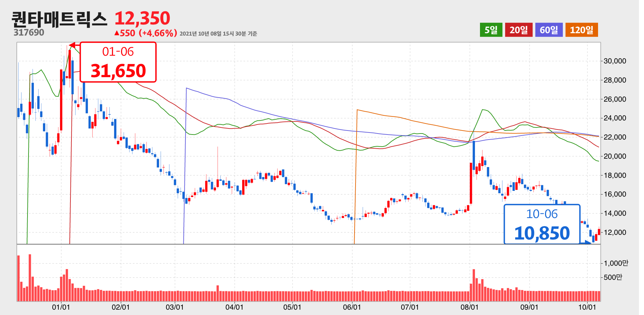
Task: Click the 28,000 price axis label
Action: [x=615, y=80]
